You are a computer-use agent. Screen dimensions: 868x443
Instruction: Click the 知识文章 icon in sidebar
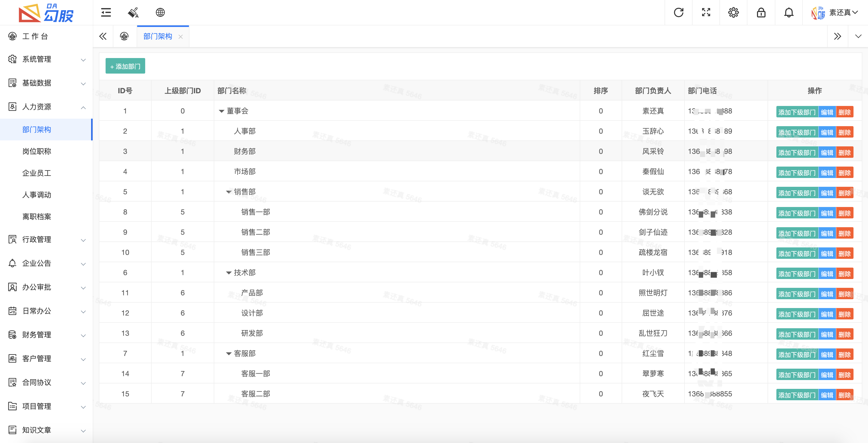[12, 430]
